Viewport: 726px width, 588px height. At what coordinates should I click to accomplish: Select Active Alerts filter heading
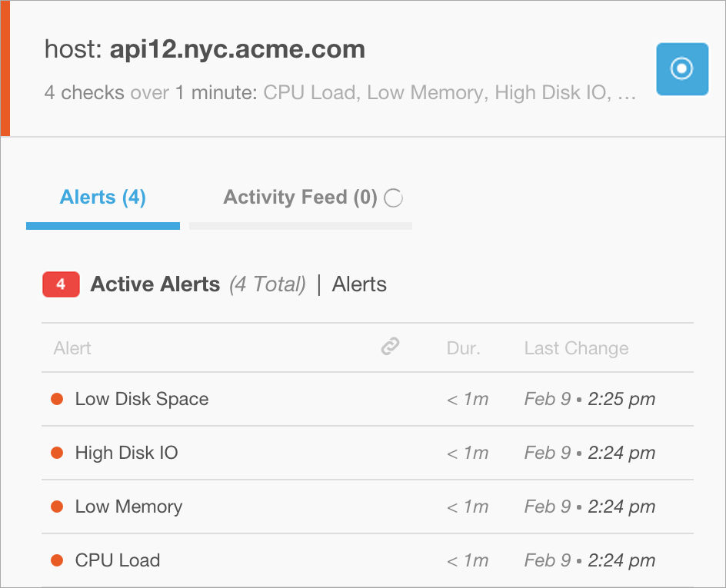pos(155,284)
